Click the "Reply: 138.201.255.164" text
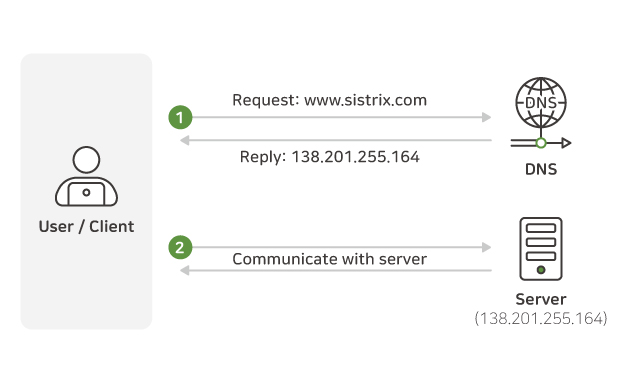 coord(329,156)
